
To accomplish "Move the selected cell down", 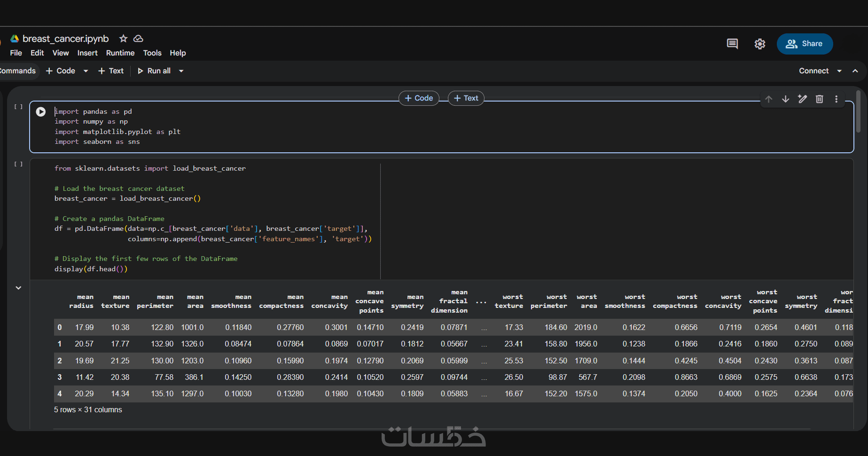I will (x=786, y=99).
